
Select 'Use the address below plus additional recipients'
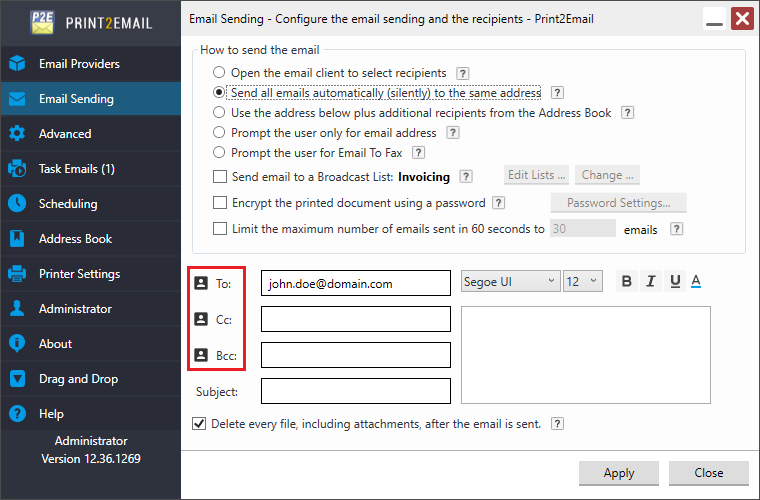click(219, 112)
